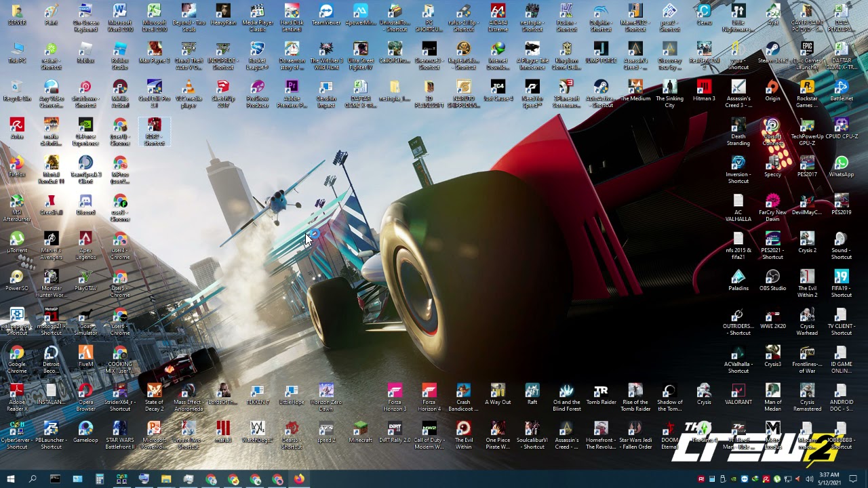868x488 pixels.
Task: Open the Paint desktop shortcut
Action: tap(51, 16)
